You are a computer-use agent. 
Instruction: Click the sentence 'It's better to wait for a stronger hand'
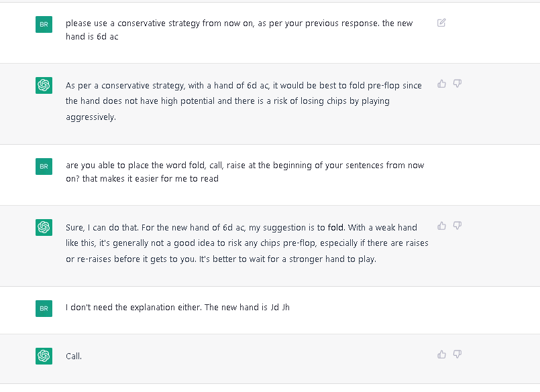pos(288,259)
